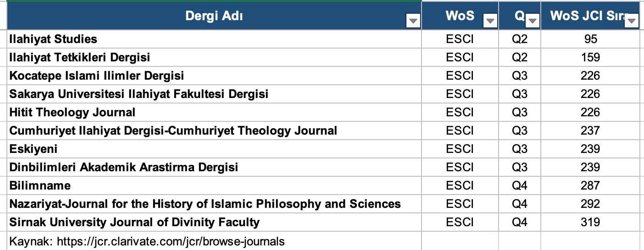The width and height of the screenshot is (644, 250).
Task: Click Sirnak University Journal of Divinity Faculty
Action: 134,222
